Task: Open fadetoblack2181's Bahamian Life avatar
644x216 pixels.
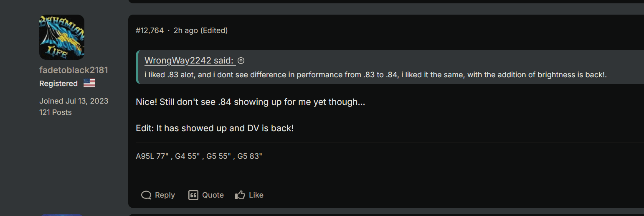Action: (62, 37)
